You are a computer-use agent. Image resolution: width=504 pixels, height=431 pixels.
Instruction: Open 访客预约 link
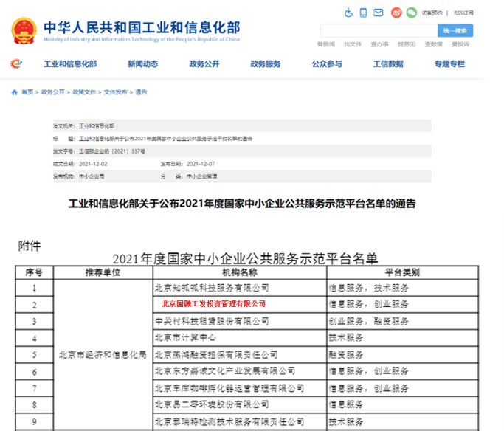coord(432,13)
